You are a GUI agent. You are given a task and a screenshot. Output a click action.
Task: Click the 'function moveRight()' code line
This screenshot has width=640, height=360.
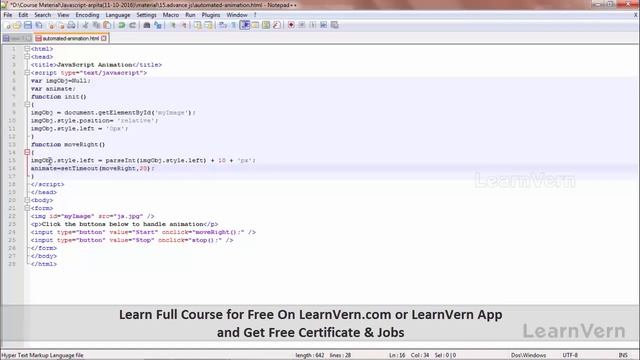68,144
